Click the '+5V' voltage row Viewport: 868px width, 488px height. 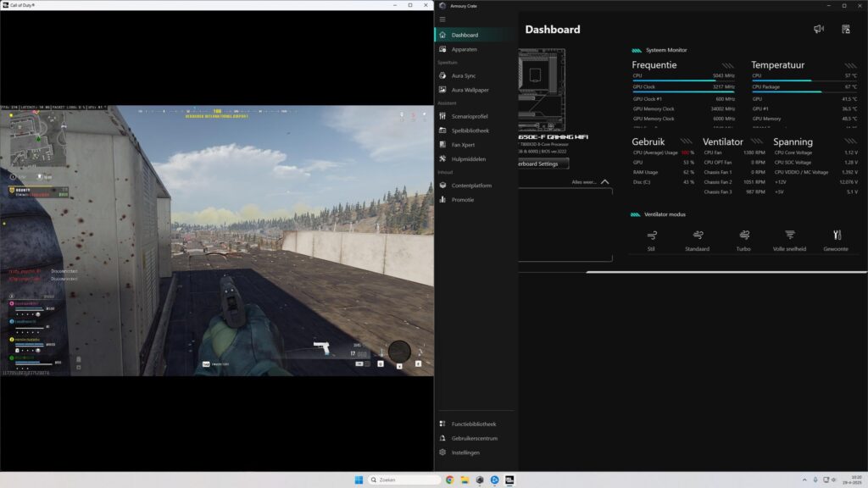click(x=816, y=192)
